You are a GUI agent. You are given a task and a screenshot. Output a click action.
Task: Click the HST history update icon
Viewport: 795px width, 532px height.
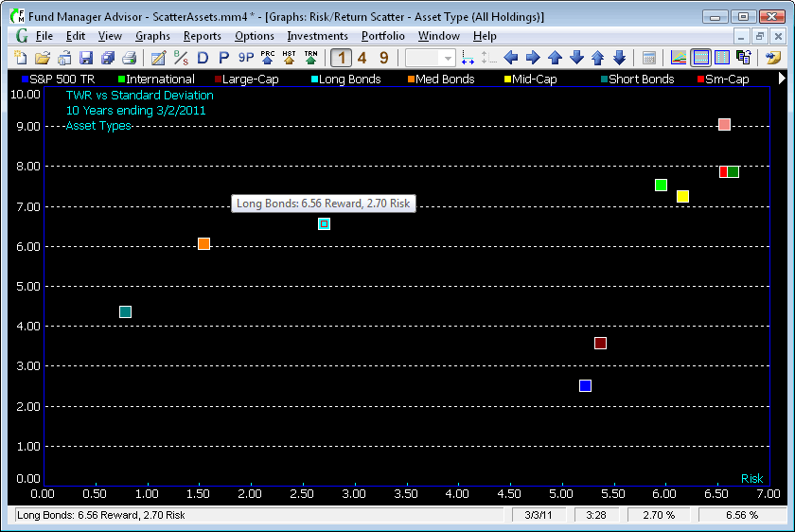pyautogui.click(x=290, y=58)
